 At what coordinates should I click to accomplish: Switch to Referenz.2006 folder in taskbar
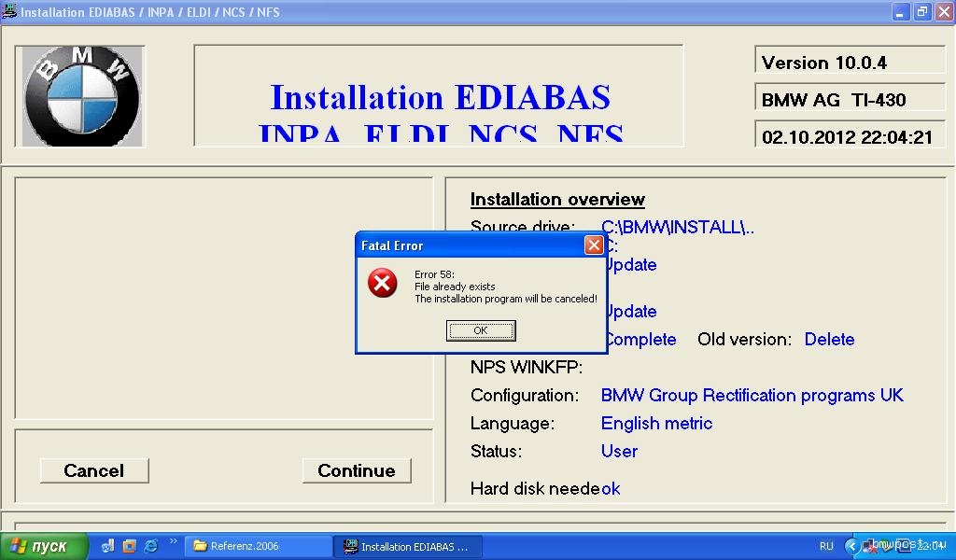[x=257, y=546]
